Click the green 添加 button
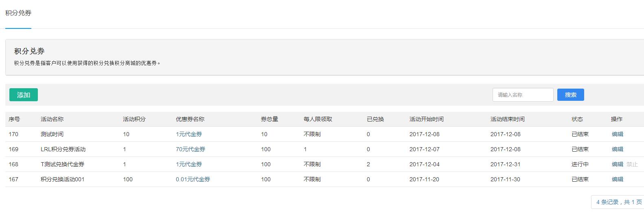This screenshot has width=644, height=213. [24, 95]
